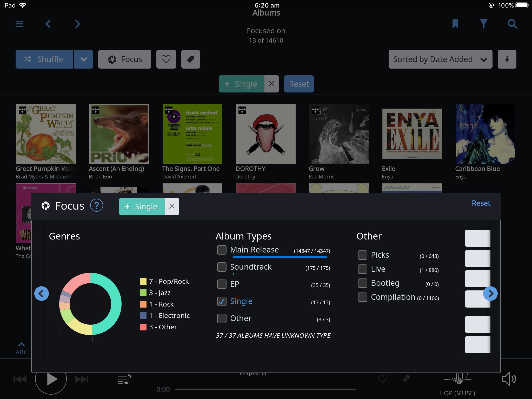Open the filter funnel icon
This screenshot has height=399, width=532.
483,24
